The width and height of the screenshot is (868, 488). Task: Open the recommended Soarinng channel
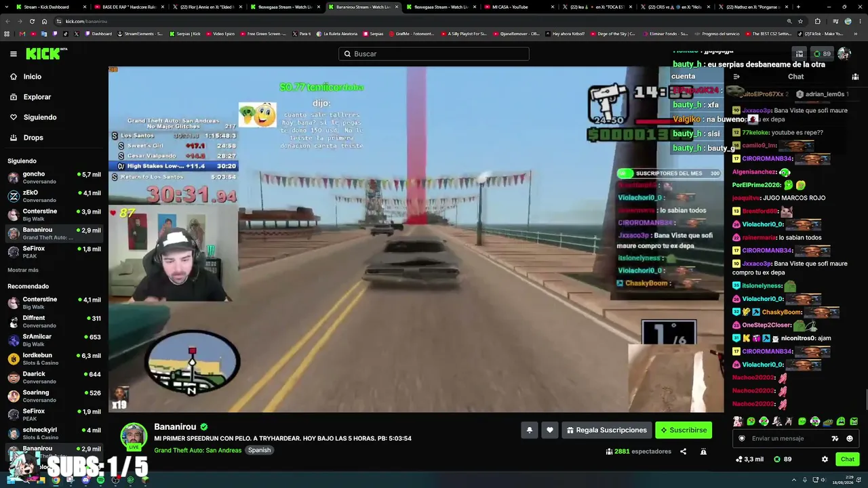[54, 396]
